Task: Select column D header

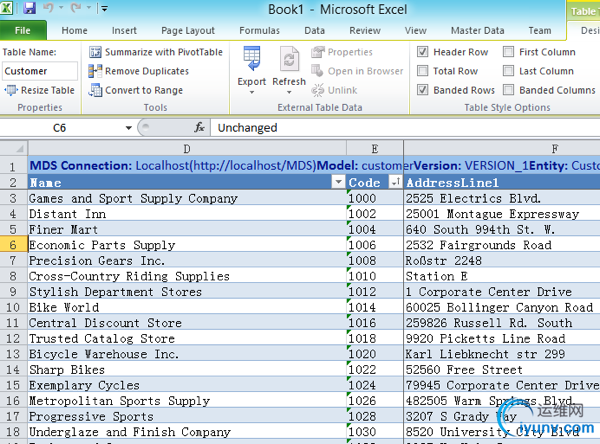Action: 187,149
